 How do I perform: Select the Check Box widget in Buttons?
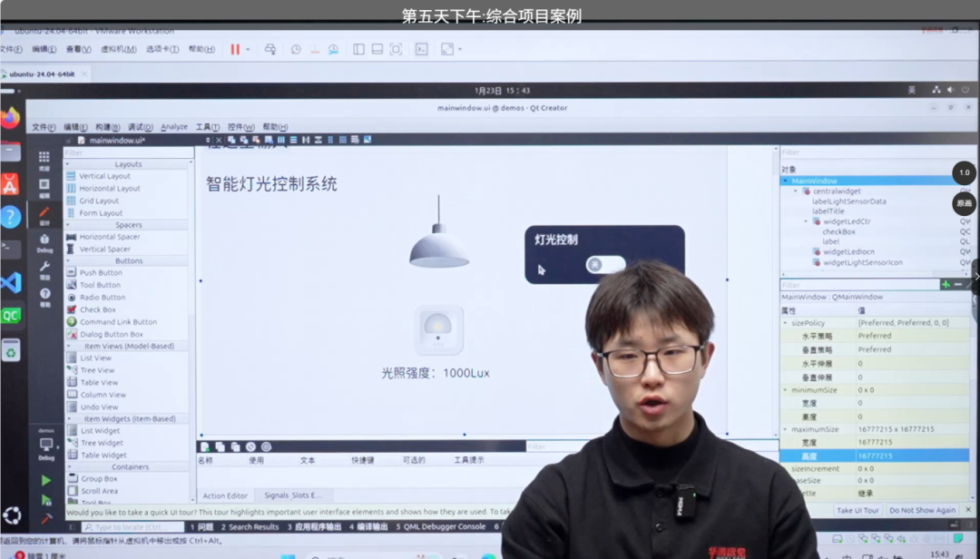coord(97,309)
